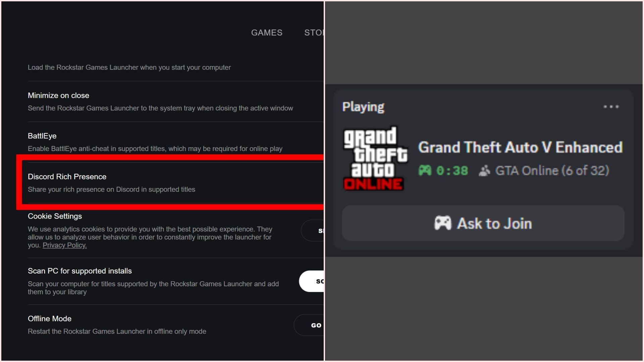Click the green controller elapsed-time icon

pyautogui.click(x=425, y=171)
